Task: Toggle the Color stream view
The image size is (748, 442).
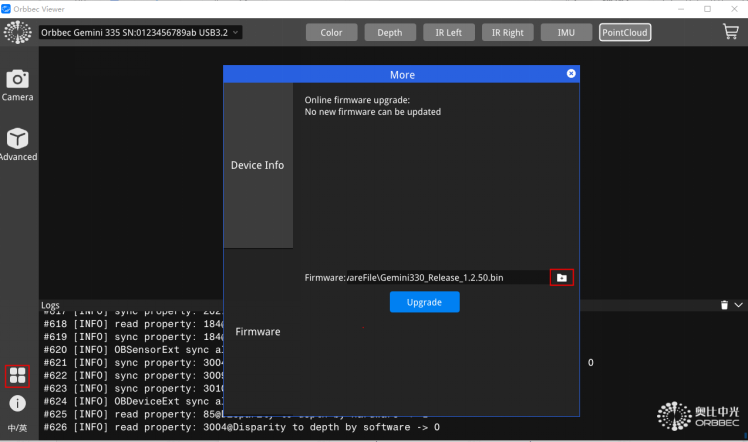Action: click(331, 32)
